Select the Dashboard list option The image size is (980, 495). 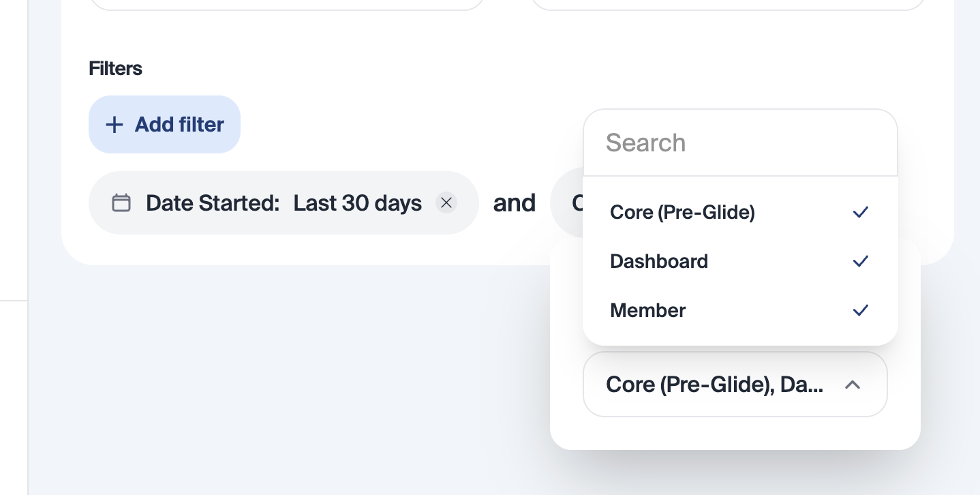click(x=659, y=261)
